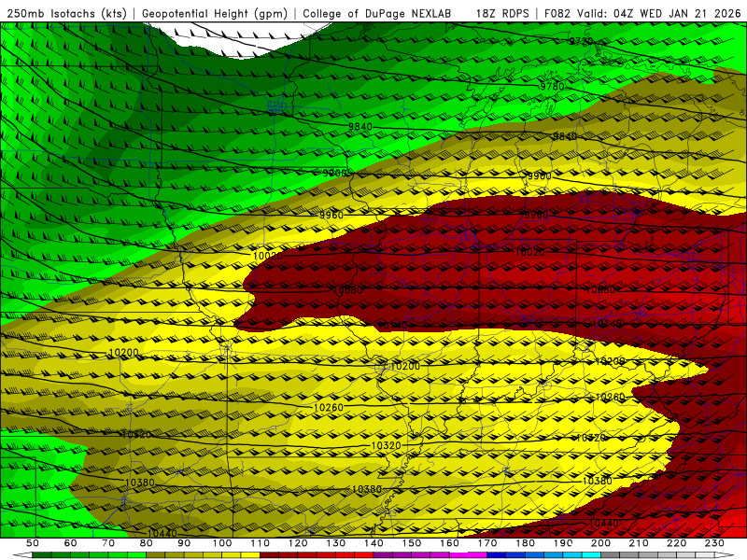The width and height of the screenshot is (747, 560).
Task: Select the brightest green swatch before olive
Action: click(x=136, y=555)
